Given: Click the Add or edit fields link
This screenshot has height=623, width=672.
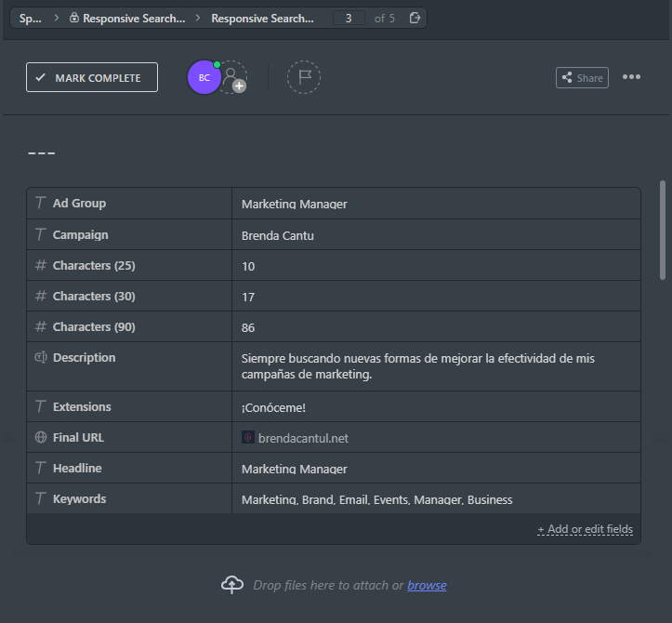Looking at the screenshot, I should (x=585, y=529).
